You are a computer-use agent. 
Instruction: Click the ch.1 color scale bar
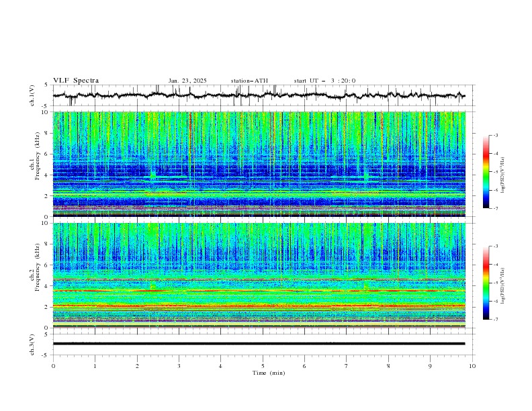(x=486, y=172)
